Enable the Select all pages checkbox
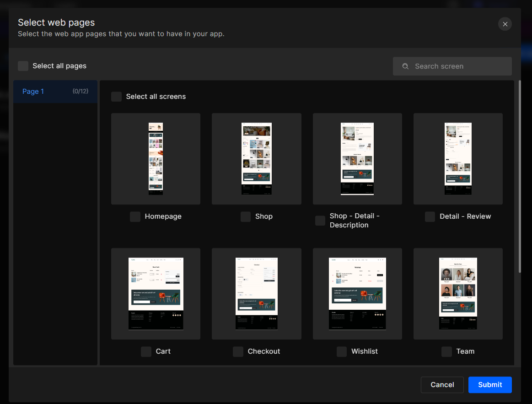 click(23, 65)
